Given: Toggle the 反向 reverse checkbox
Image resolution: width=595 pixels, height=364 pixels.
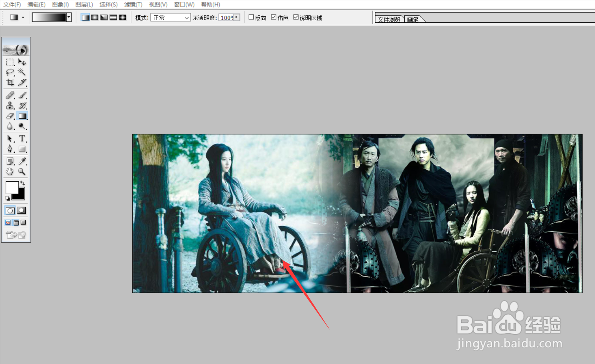Looking at the screenshot, I should [x=251, y=17].
